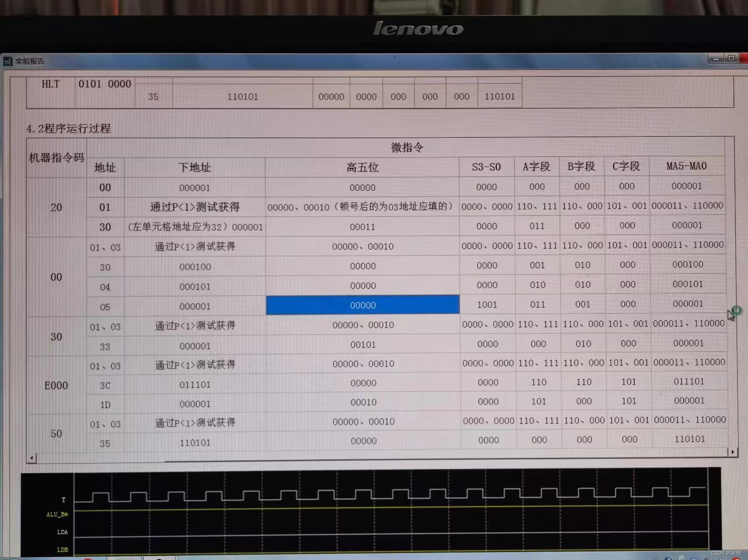Viewport: 748px width, 560px height.
Task: Click the HLT instruction cell at table top
Action: [x=50, y=84]
